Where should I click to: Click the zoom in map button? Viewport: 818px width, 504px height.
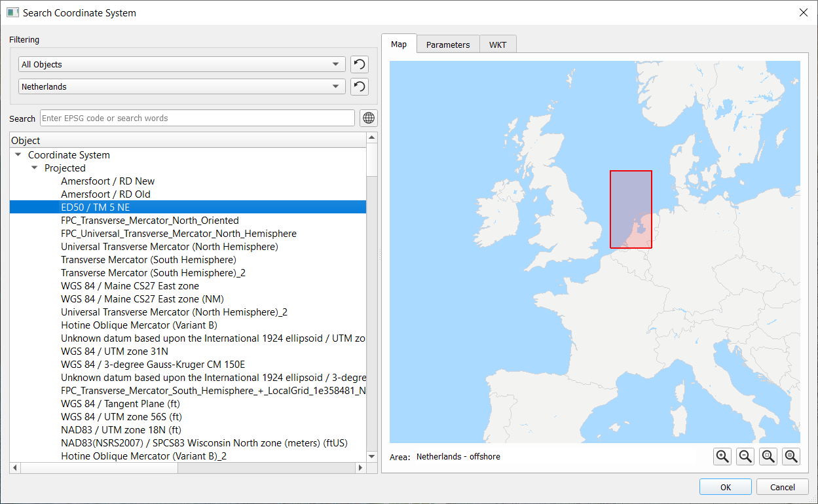(722, 456)
